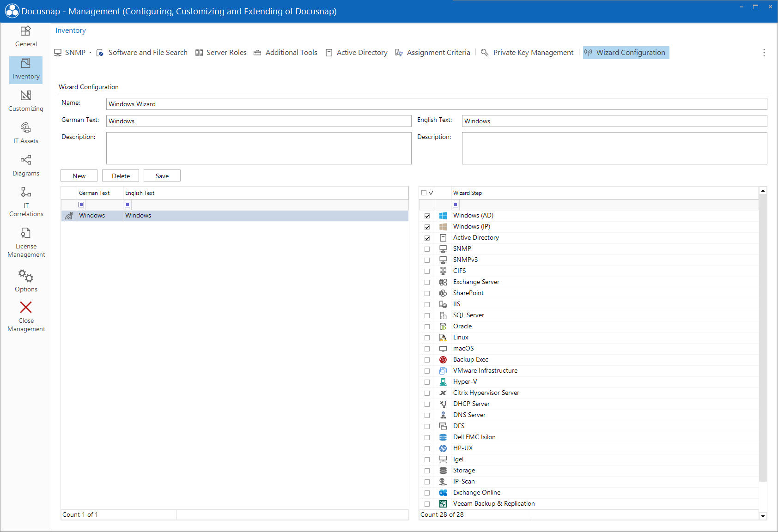Viewport: 778px width, 532px height.
Task: Click the Inventory breadcrumb link
Action: click(71, 30)
